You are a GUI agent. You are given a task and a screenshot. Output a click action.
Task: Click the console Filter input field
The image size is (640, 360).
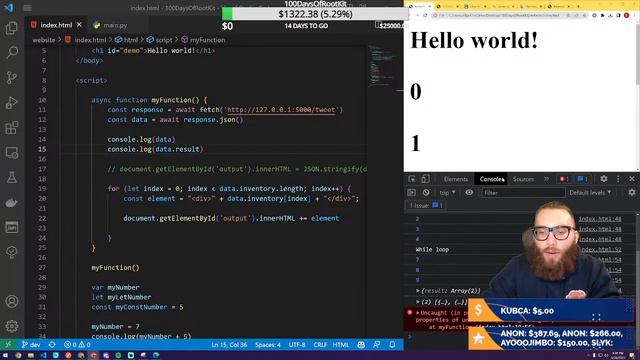pyautogui.click(x=523, y=192)
